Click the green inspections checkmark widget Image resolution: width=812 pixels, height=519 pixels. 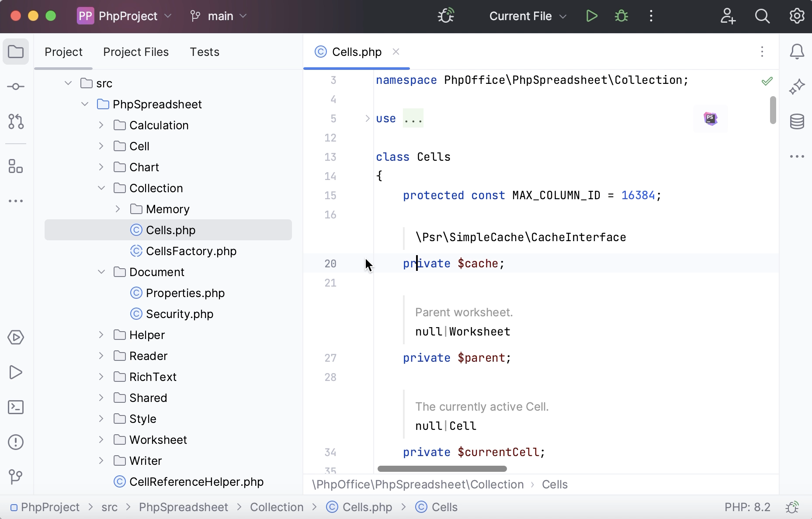767,81
